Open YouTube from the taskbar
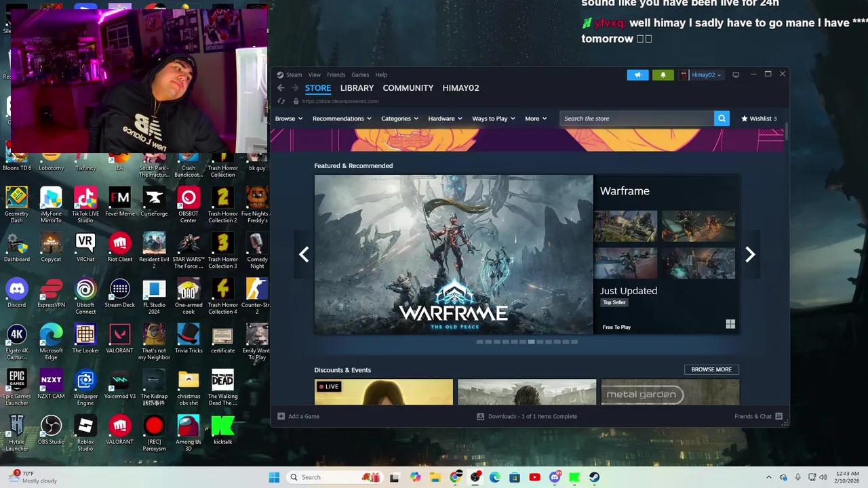The width and height of the screenshot is (868, 488). [x=534, y=477]
